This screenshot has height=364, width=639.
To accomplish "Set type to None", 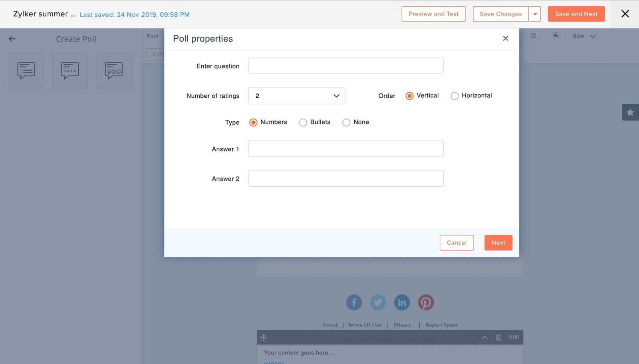I will pyautogui.click(x=346, y=123).
